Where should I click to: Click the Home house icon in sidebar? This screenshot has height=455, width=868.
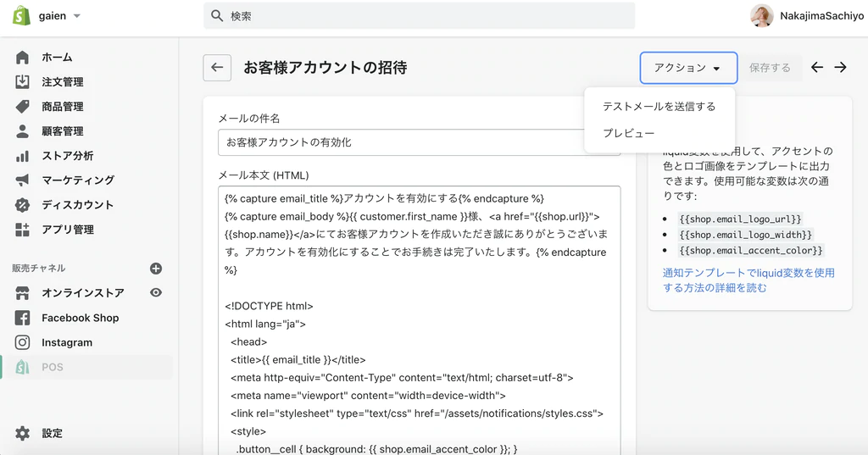click(x=23, y=58)
